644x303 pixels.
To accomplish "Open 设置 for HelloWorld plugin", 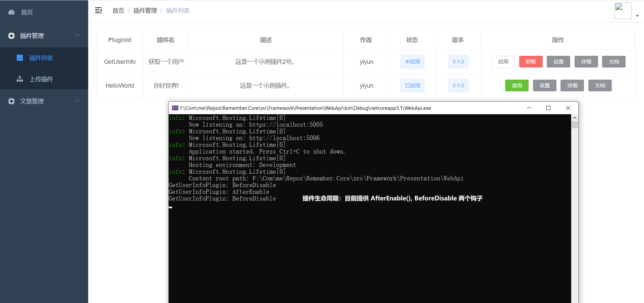I will [544, 85].
